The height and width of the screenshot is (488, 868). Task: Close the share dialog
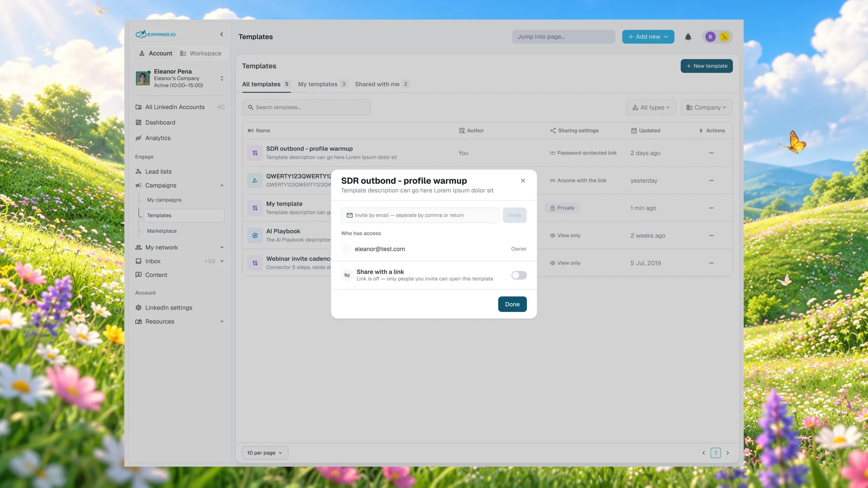tap(523, 181)
